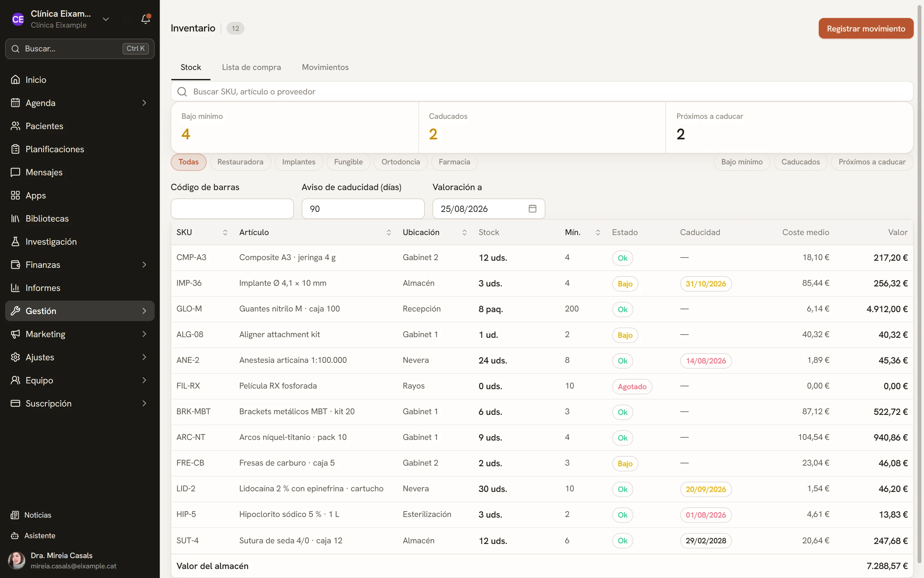924x578 pixels.
Task: Click the Planificaciones clipboard icon
Action: pos(15,149)
